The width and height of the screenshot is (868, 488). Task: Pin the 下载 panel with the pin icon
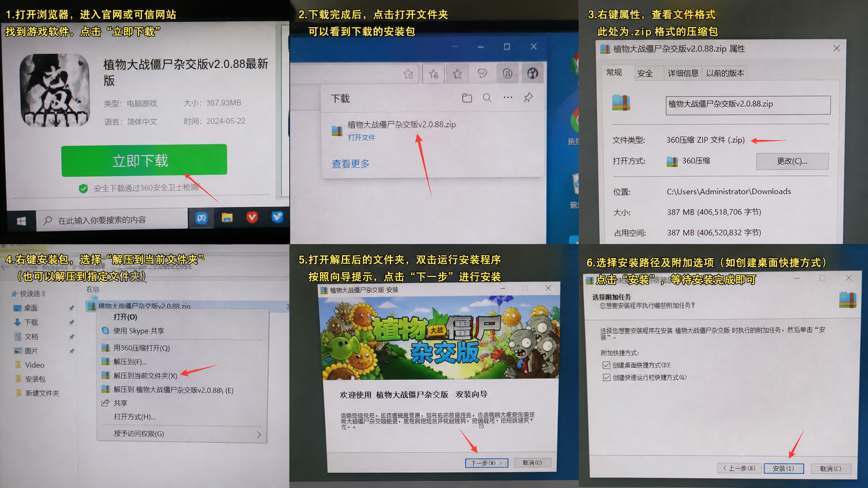coord(528,97)
